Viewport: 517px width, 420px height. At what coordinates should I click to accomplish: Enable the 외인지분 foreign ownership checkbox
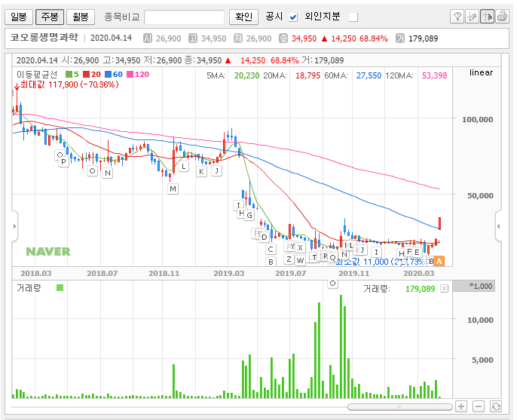(x=353, y=17)
